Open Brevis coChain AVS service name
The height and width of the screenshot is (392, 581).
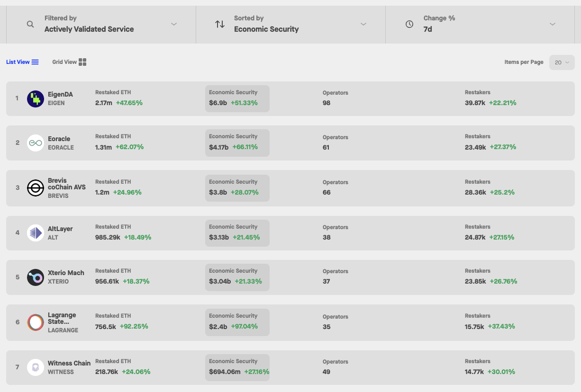tap(67, 184)
